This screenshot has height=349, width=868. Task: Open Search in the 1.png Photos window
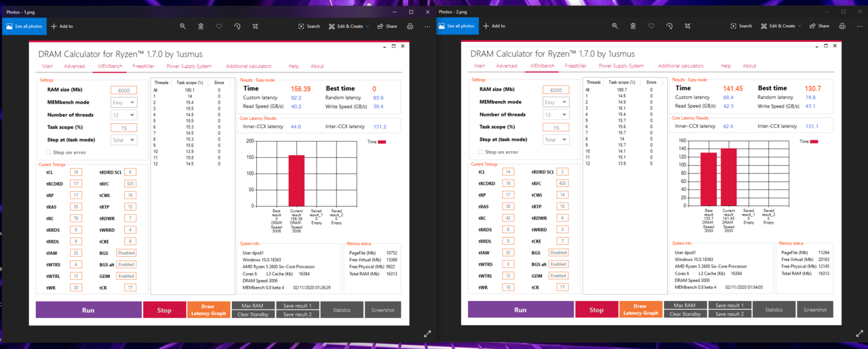(309, 26)
